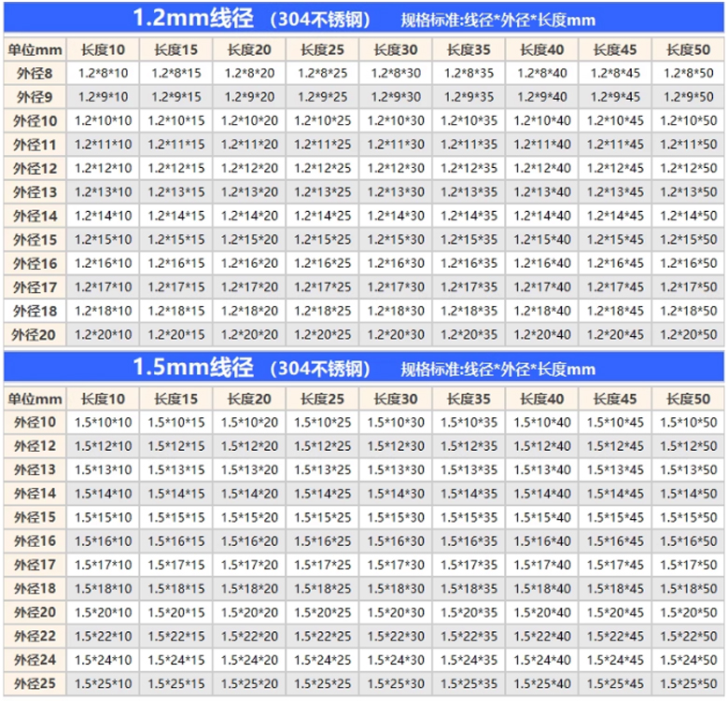728x701 pixels.
Task: Click the 1.2mm线径 table title banner
Action: point(363,18)
